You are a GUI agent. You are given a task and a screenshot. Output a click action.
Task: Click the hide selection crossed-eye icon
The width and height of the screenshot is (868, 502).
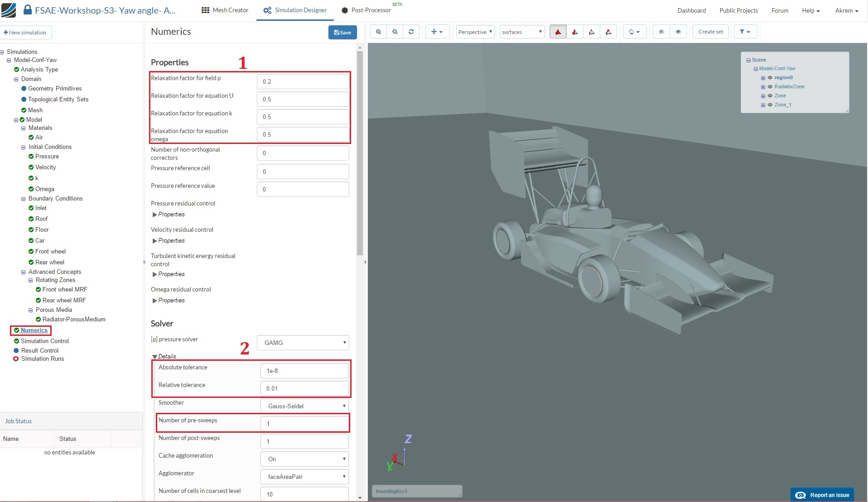[x=661, y=32]
